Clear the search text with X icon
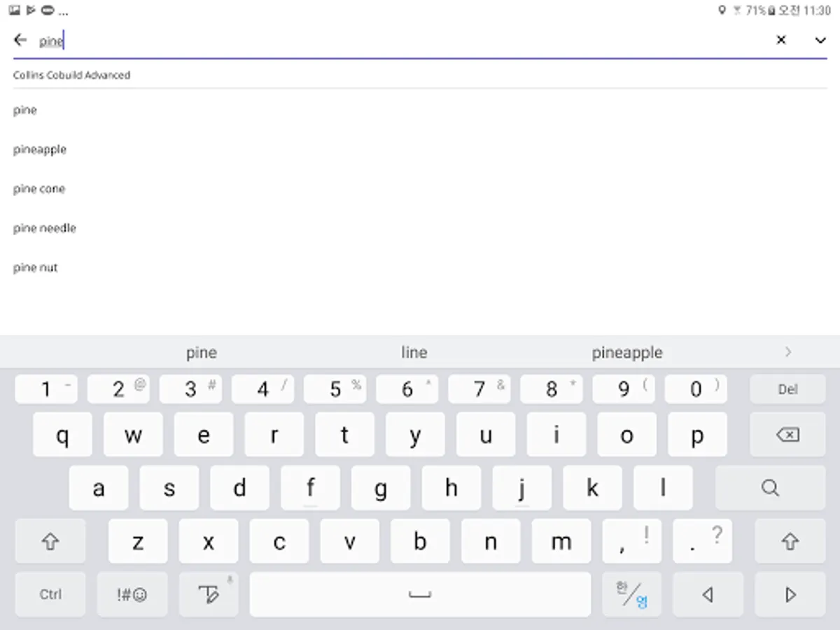The width and height of the screenshot is (840, 630). point(781,40)
